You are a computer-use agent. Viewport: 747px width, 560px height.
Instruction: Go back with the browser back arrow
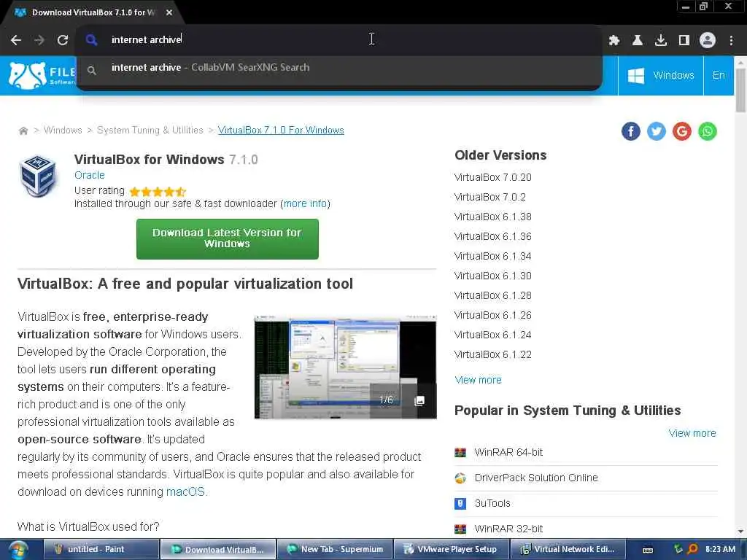pos(16,40)
